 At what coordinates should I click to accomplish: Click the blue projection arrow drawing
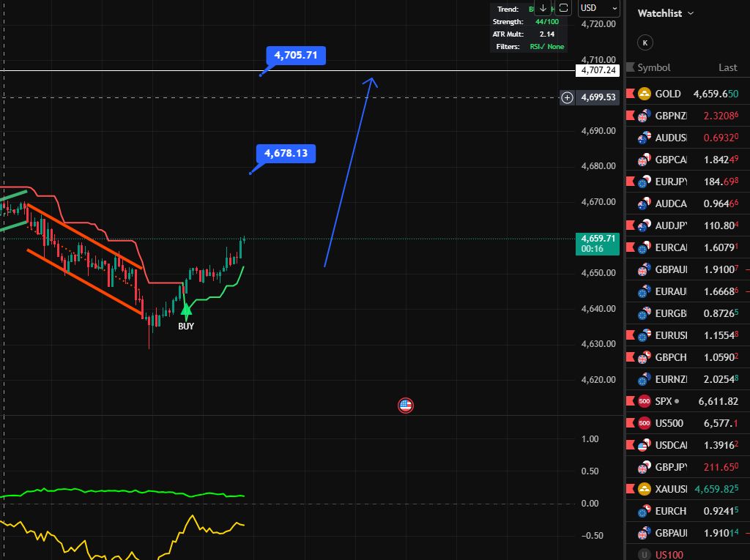[349, 173]
